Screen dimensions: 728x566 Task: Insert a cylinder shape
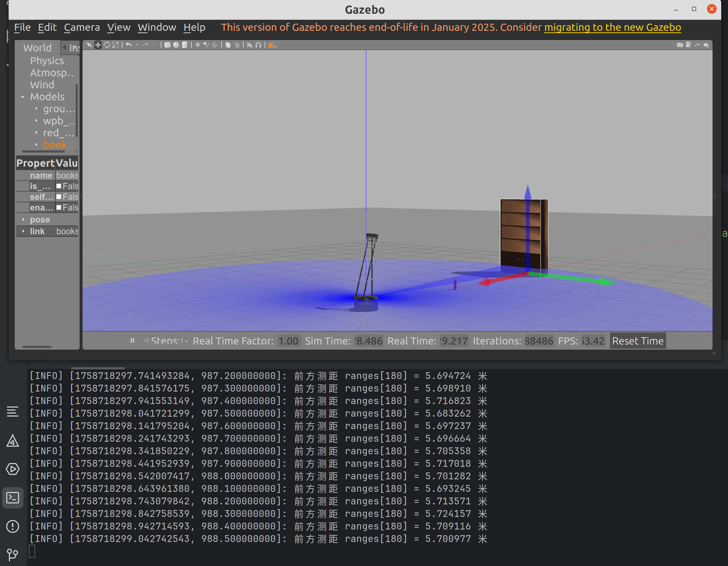pyautogui.click(x=185, y=45)
